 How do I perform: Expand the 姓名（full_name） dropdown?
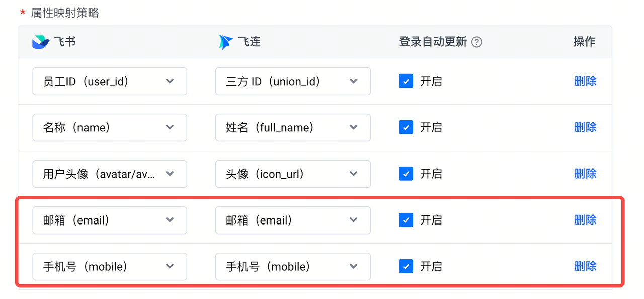(293, 128)
